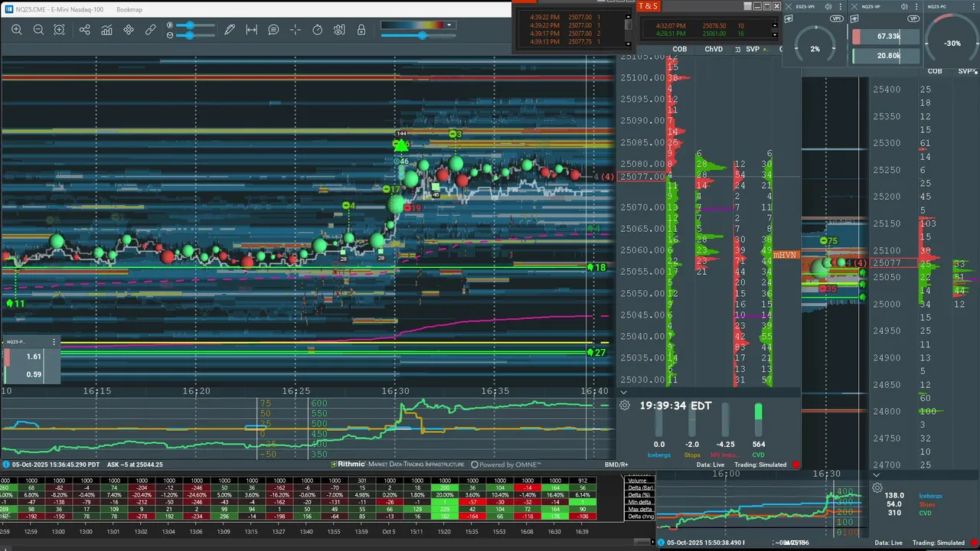This screenshot has height=551, width=980.
Task: Click the chain link icon
Action: tap(151, 30)
